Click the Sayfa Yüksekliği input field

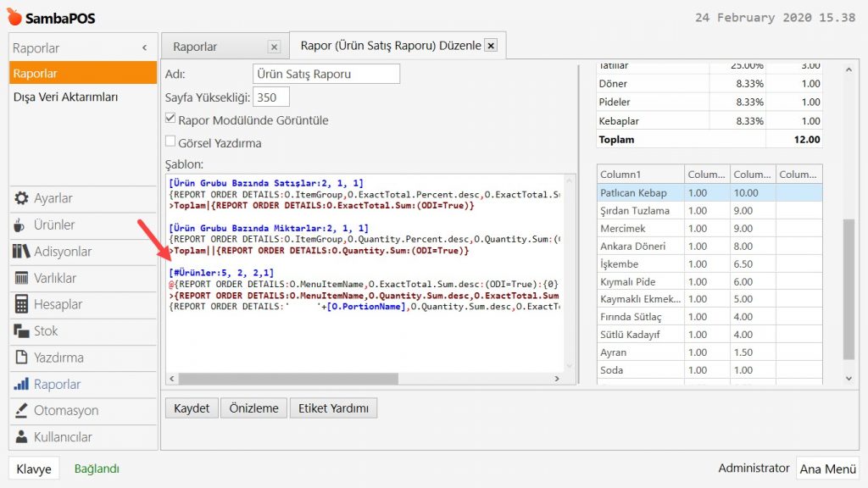tap(271, 97)
